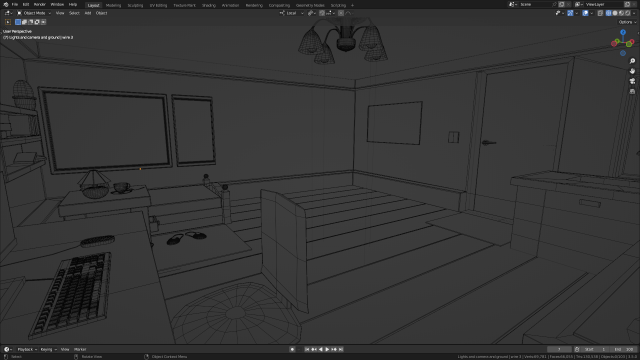The height and width of the screenshot is (360, 640).
Task: Switch to the Rendering workspace tab
Action: click(254, 5)
